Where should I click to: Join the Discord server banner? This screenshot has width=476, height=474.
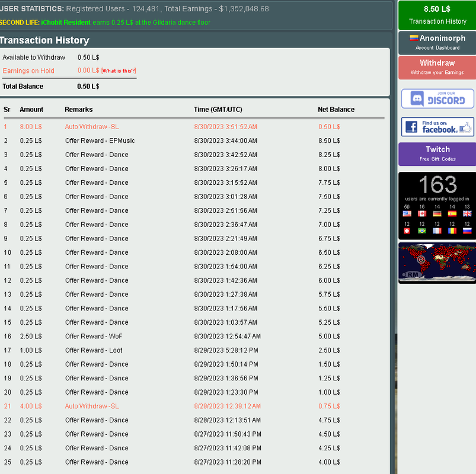pos(437,98)
